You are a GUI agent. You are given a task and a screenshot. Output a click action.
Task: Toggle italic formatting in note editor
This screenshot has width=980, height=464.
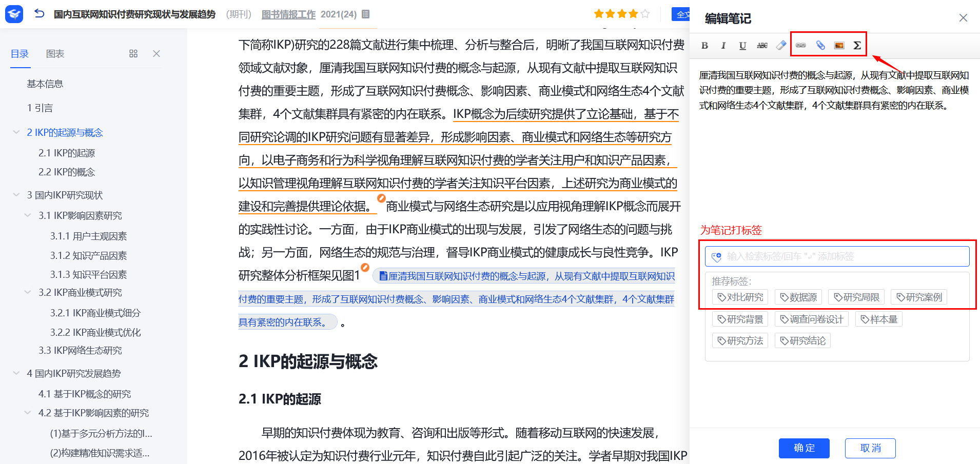[723, 46]
